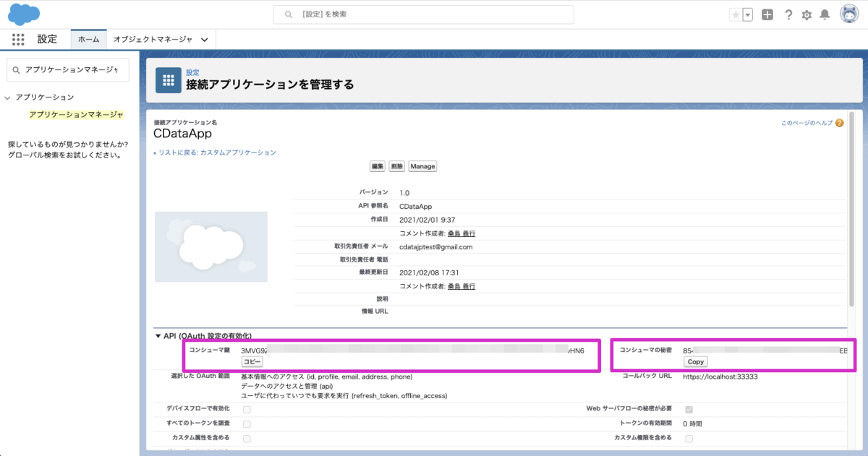Open the App Launcher waffle icon

pyautogui.click(x=18, y=39)
